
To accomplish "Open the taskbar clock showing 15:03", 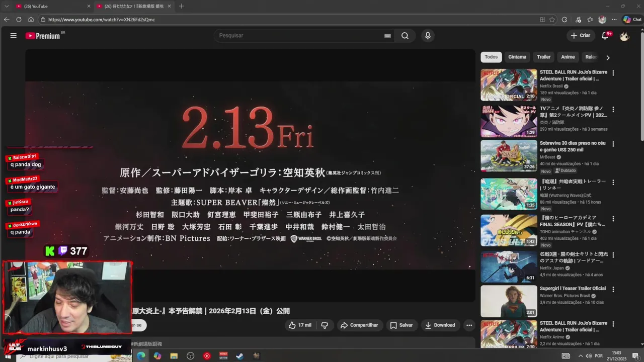I will [x=616, y=355].
